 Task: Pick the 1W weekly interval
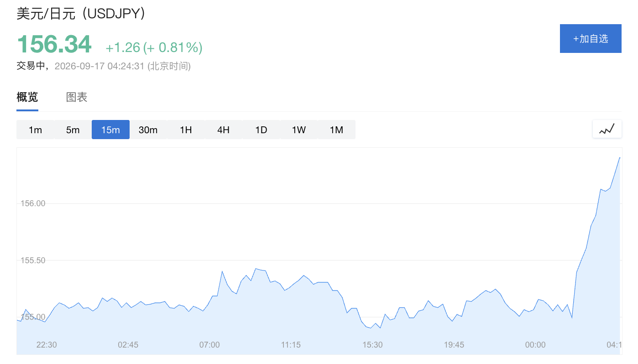(x=299, y=130)
